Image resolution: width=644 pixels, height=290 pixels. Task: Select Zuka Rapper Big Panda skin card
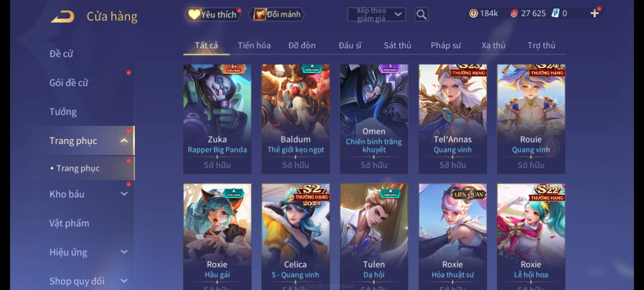(x=217, y=119)
